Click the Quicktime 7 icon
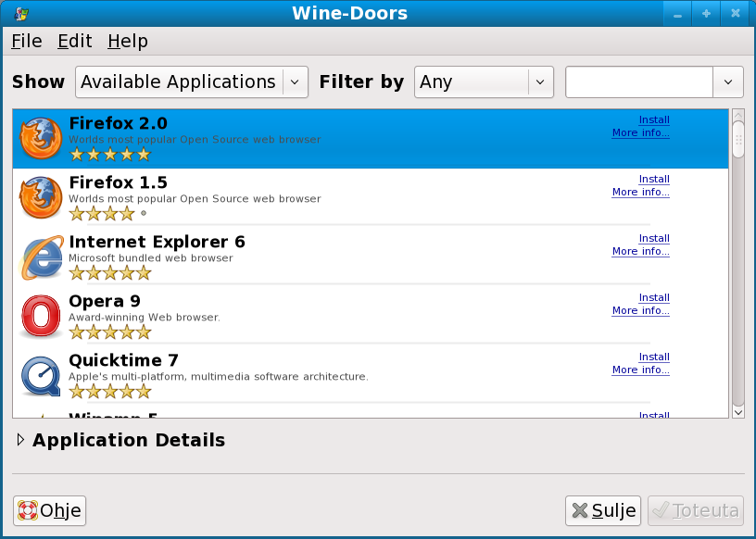This screenshot has width=756, height=539. 41,376
